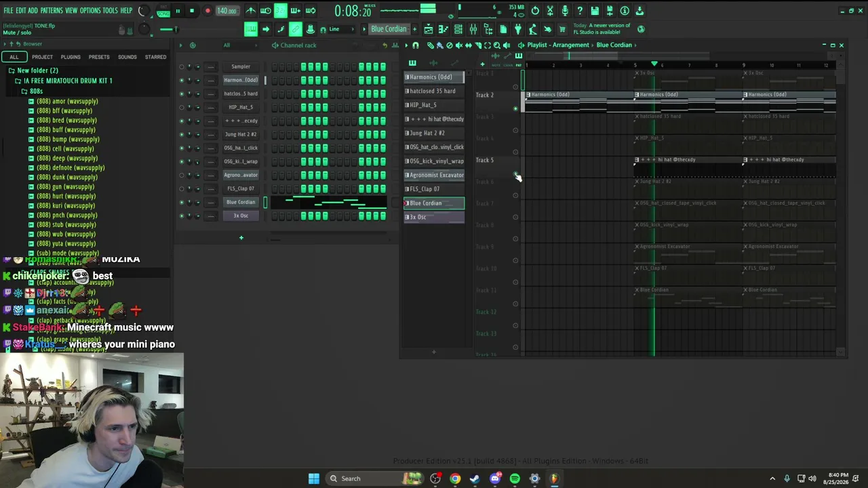This screenshot has height=488, width=868.
Task: Adjust the Sampler channel volume knob
Action: [x=197, y=66]
